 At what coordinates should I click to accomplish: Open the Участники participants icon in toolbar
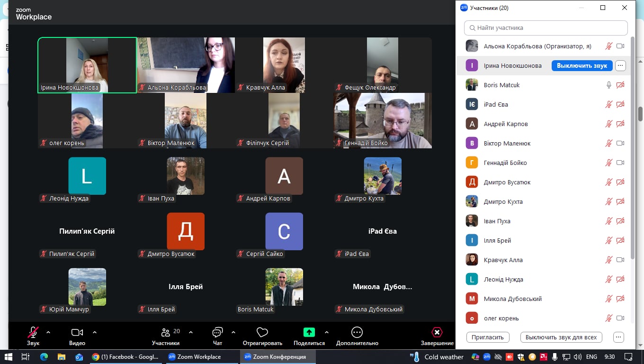(166, 332)
